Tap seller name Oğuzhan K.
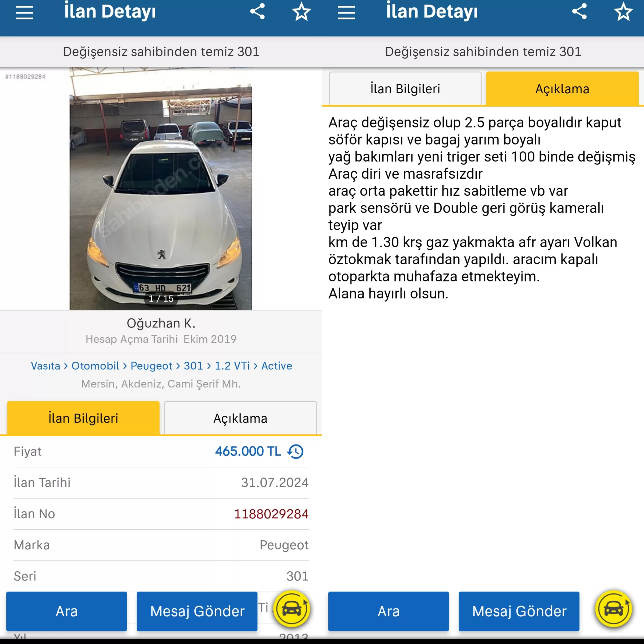 pos(161,323)
